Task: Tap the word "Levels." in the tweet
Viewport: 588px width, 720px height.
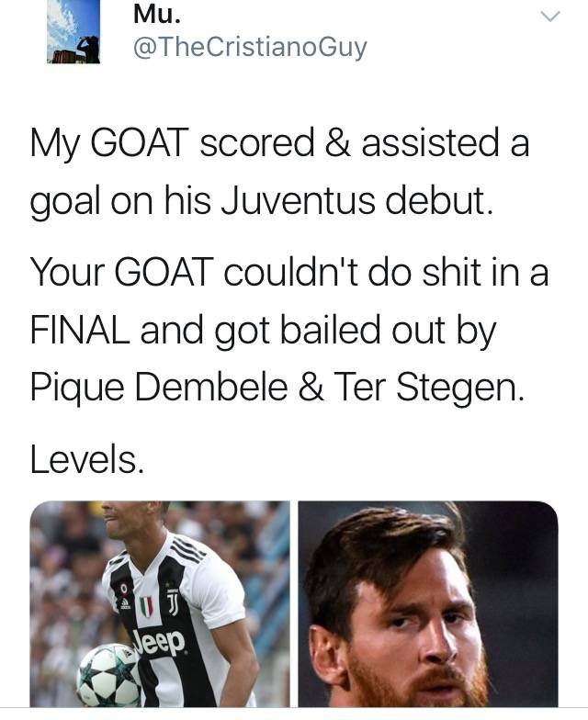Action: pyautogui.click(x=87, y=459)
